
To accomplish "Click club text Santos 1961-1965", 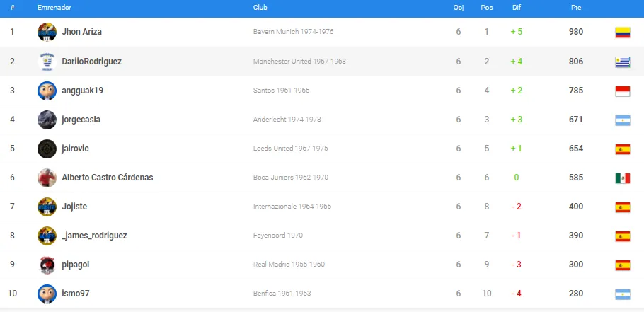I will click(282, 91).
